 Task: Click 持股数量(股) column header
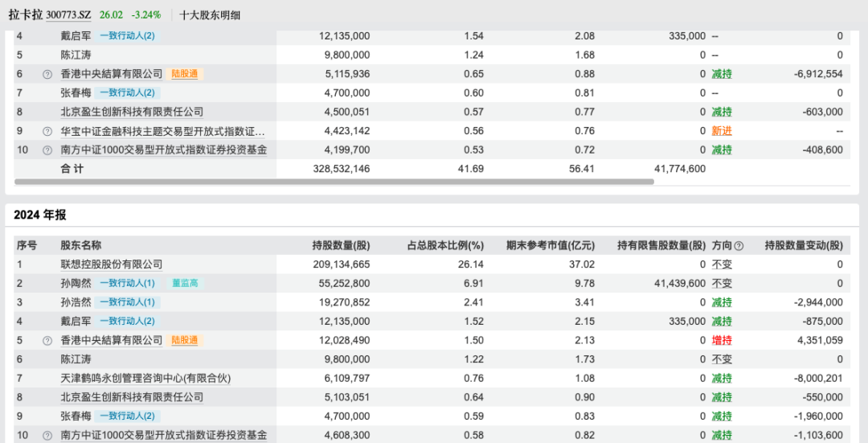(341, 245)
